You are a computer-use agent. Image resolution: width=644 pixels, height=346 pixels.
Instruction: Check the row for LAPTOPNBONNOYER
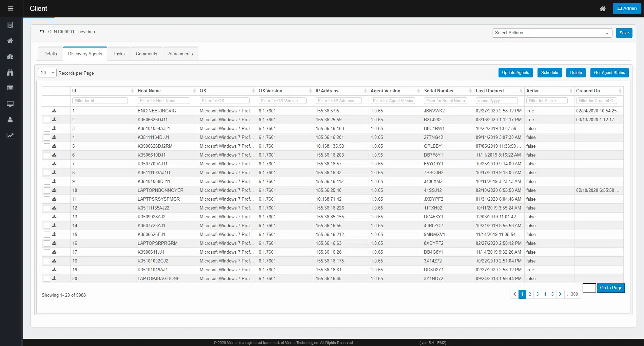click(47, 190)
